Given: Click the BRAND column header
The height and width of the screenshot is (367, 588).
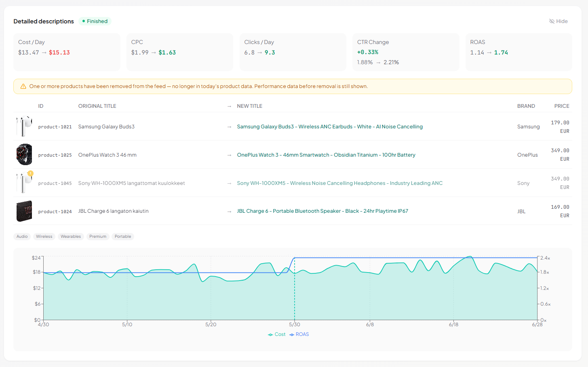Looking at the screenshot, I should tap(526, 106).
